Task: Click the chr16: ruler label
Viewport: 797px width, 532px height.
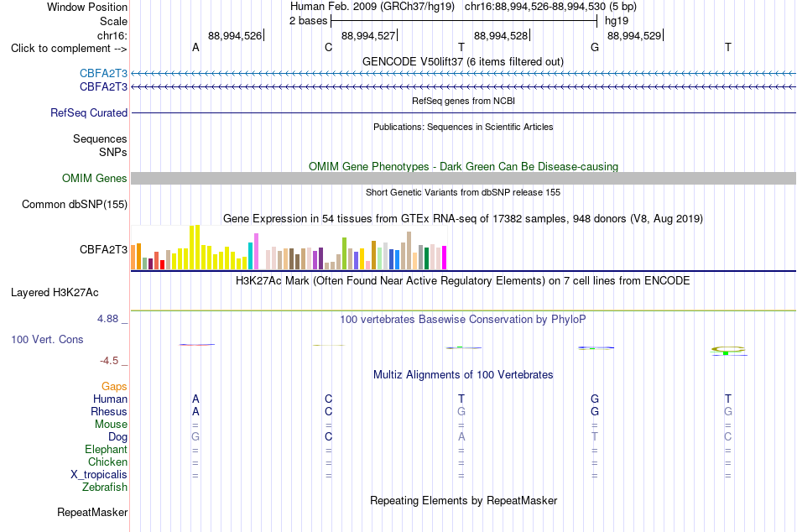Action: 112,35
